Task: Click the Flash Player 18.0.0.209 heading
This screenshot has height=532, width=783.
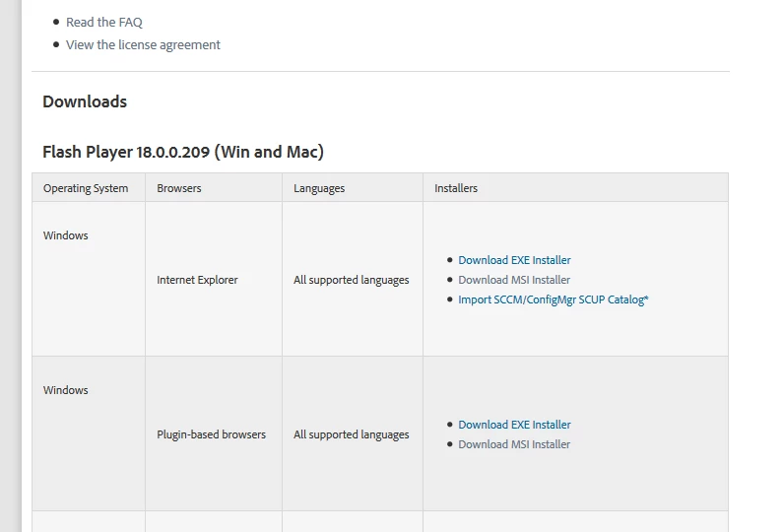Action: pos(183,152)
